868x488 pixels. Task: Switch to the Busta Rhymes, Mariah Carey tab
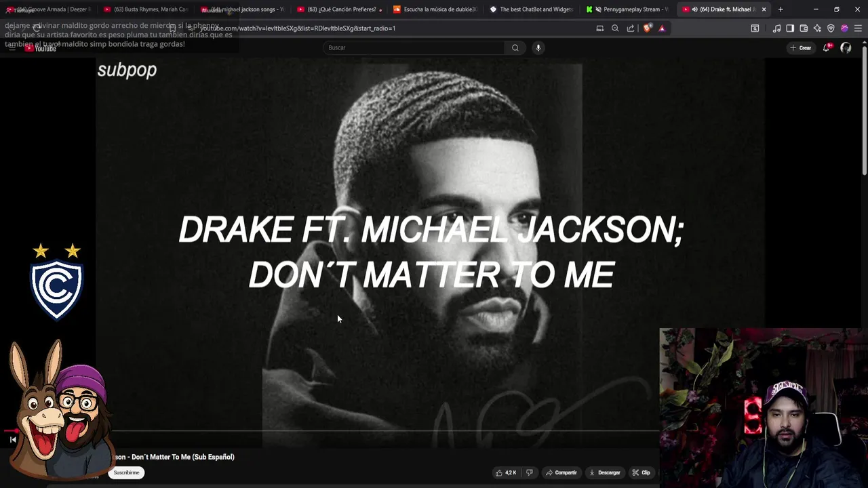click(x=145, y=9)
